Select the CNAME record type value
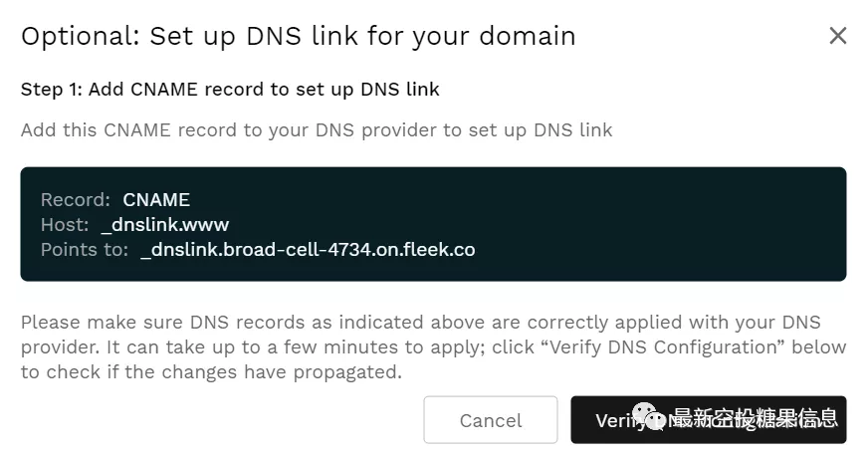Screen dimensions: 868x457 click(156, 199)
